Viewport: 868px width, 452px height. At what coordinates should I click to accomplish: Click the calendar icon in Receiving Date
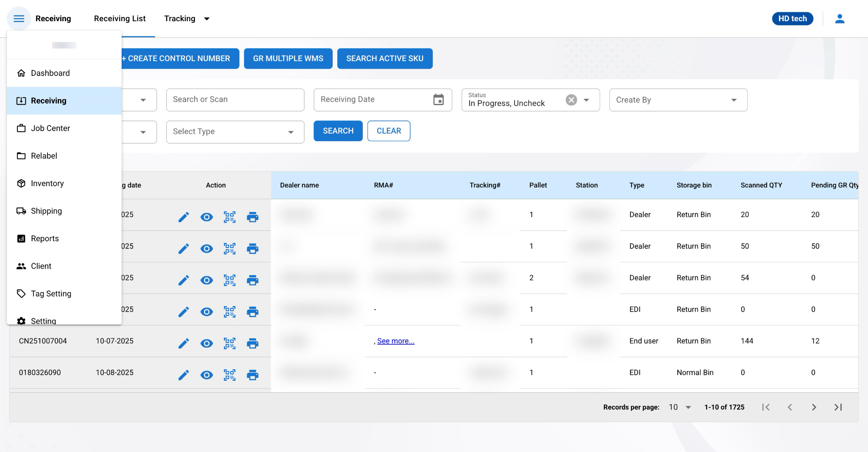(x=438, y=100)
